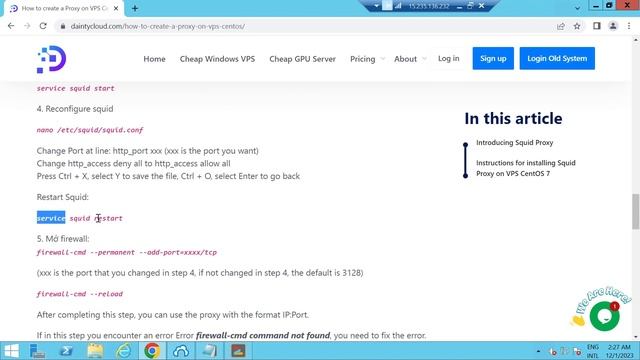Go to the Home menu item
640x360 pixels.
pos(154,59)
